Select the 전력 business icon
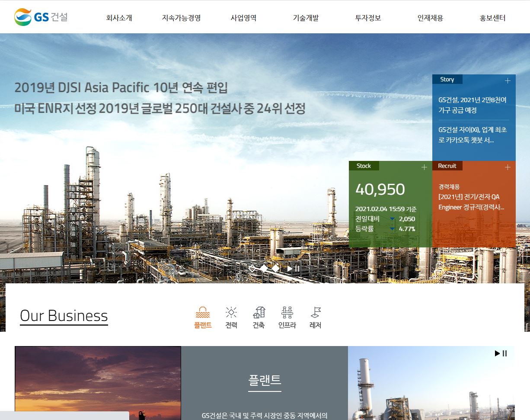This screenshot has height=420, width=530. tap(231, 318)
